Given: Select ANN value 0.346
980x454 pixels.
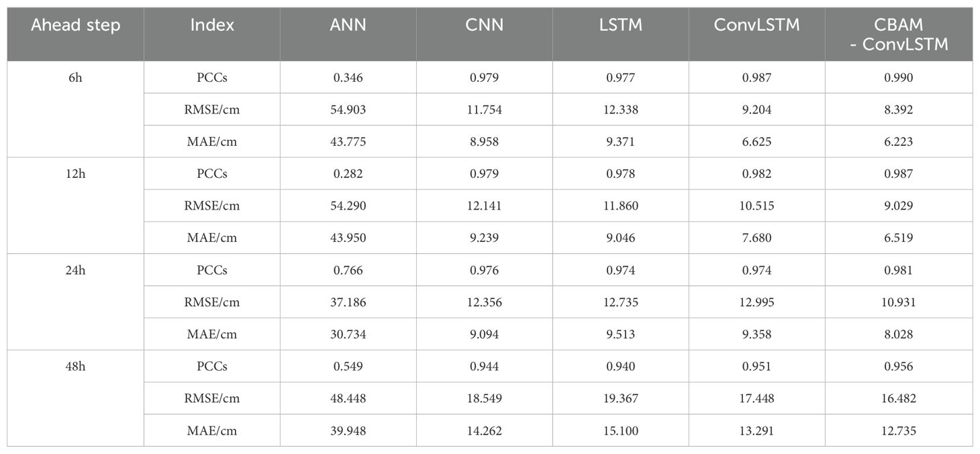Looking at the screenshot, I should click(x=348, y=78).
